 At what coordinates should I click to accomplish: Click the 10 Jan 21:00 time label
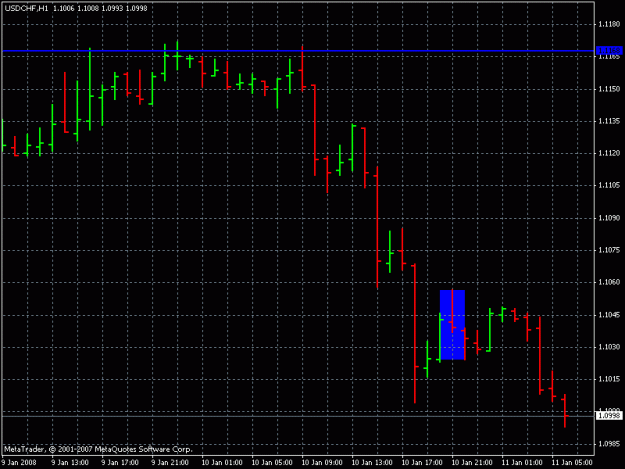tap(472, 463)
